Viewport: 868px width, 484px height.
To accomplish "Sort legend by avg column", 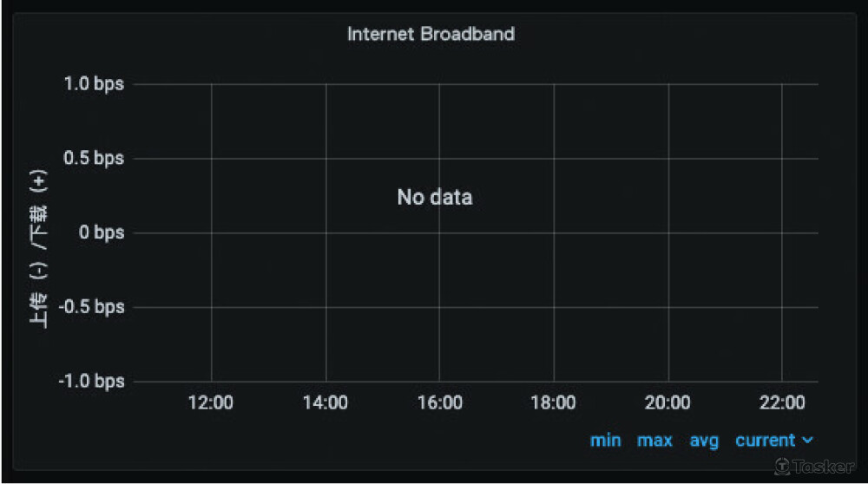I will [704, 441].
